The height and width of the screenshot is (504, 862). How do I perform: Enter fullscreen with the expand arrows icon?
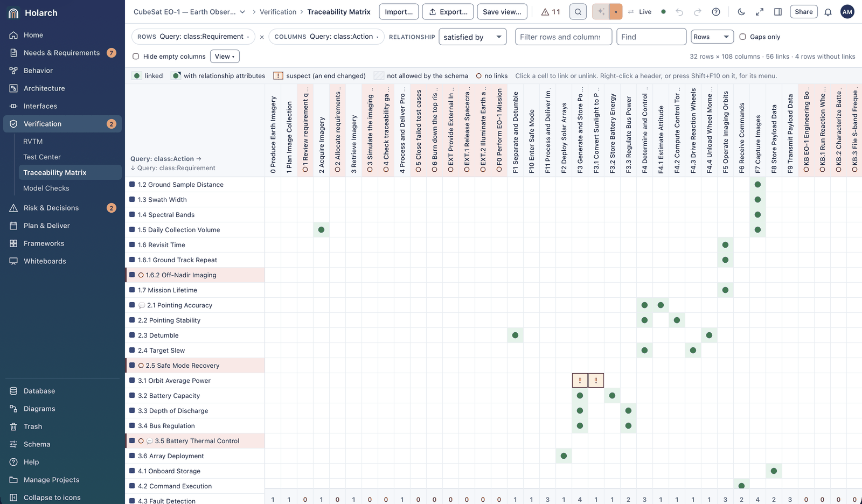[x=760, y=12]
